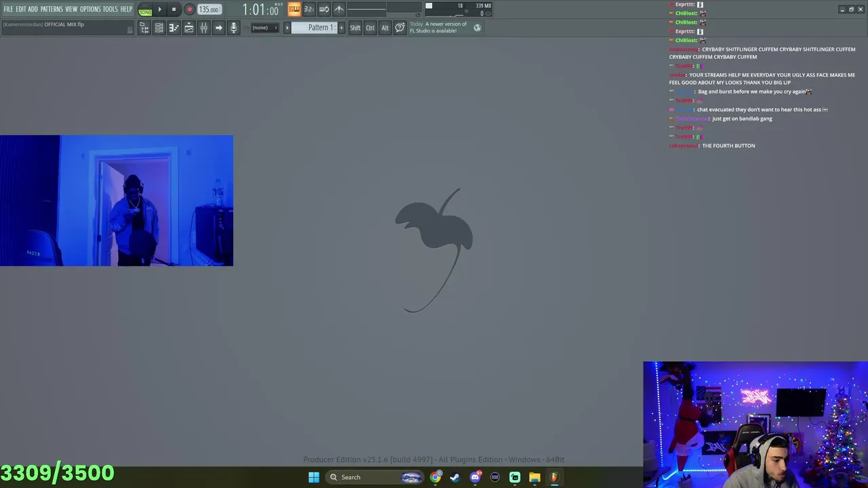Open the (none) snap dropdown

pos(265,28)
